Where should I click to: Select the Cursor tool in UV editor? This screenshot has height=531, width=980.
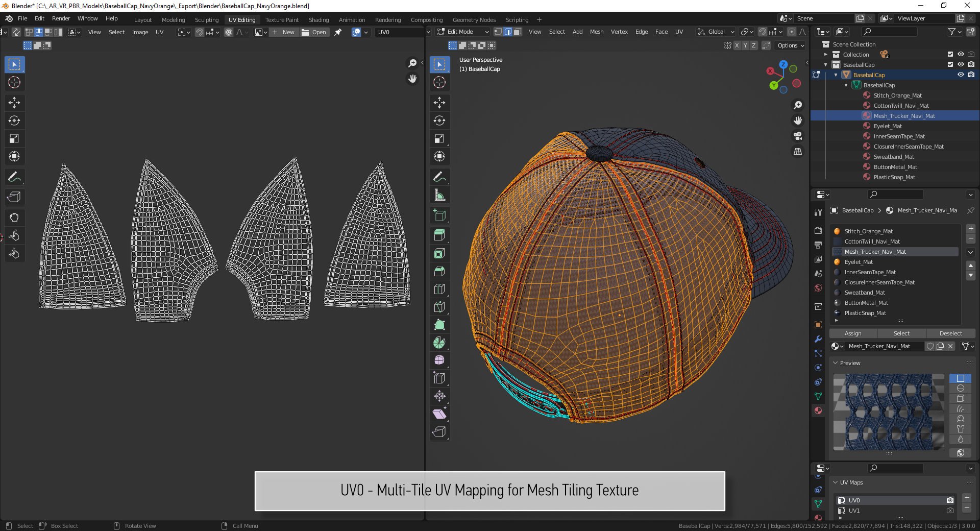(14, 82)
